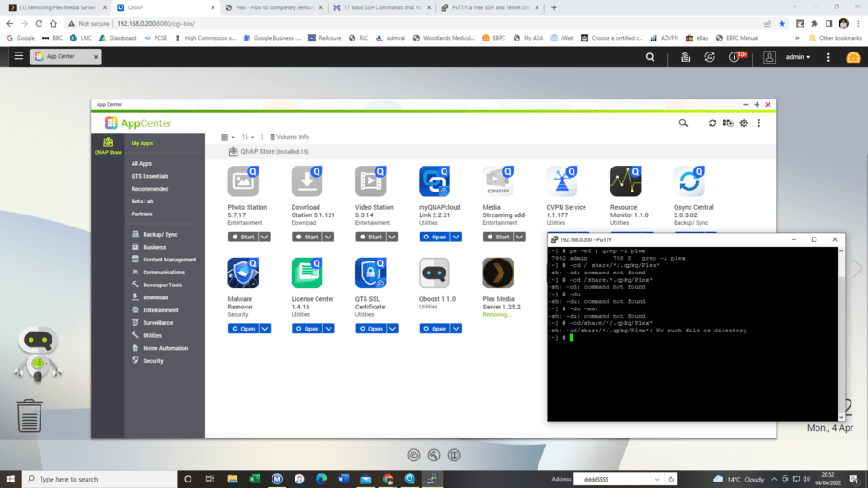Open the app view mode dropdown

(x=227, y=137)
